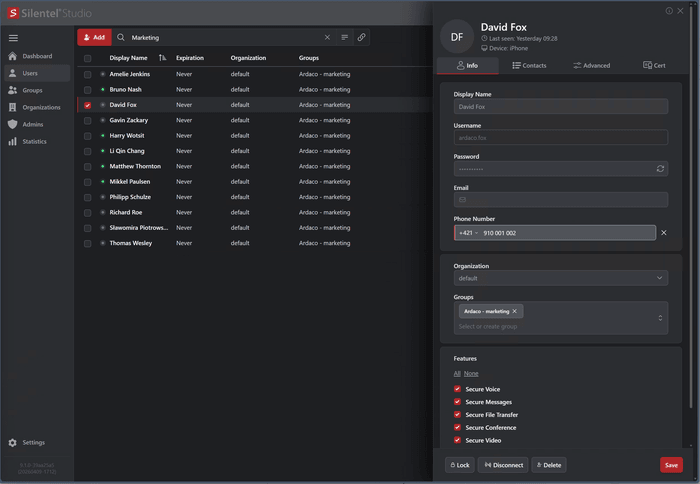Click the info icon in panel header
Screen dimensions: 700x484
click(669, 11)
